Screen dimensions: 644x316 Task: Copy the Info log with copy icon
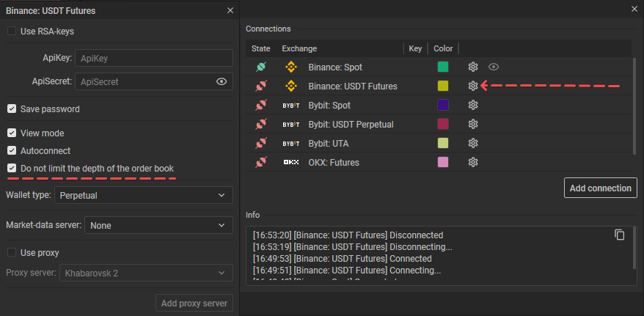coord(620,235)
